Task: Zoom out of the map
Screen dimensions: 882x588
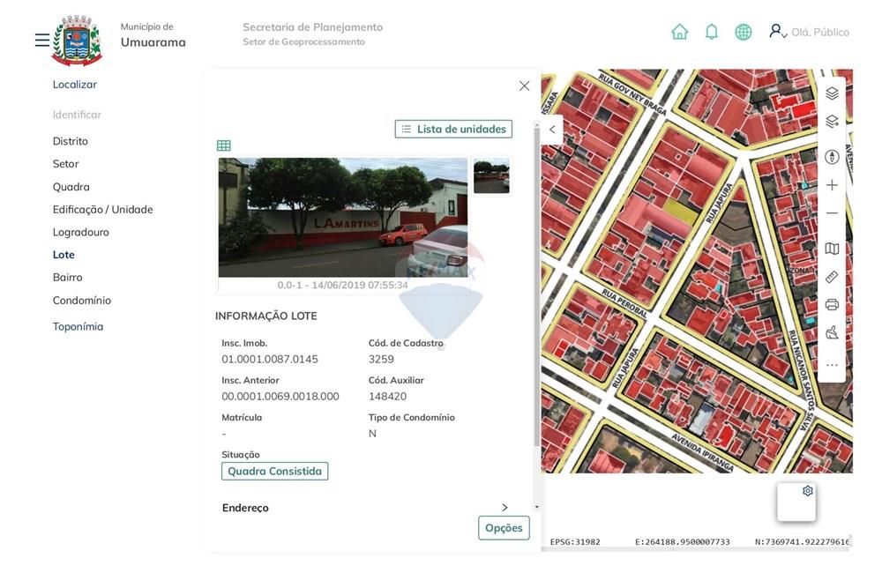Action: [831, 212]
